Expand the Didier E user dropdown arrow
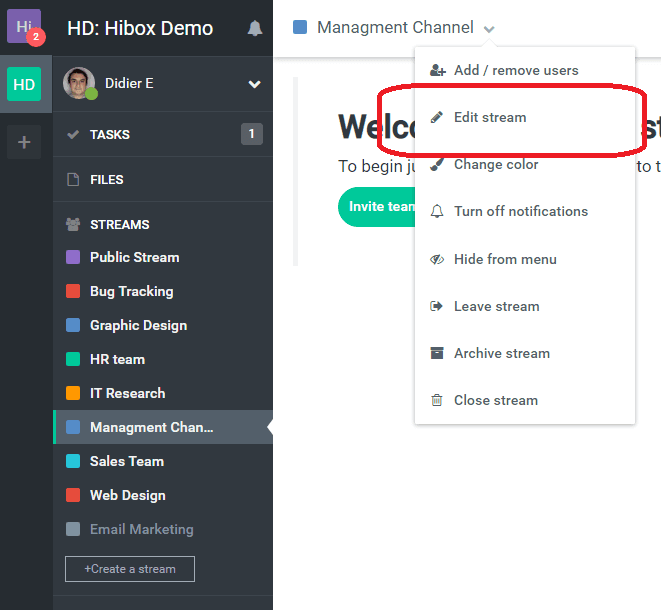 (254, 84)
